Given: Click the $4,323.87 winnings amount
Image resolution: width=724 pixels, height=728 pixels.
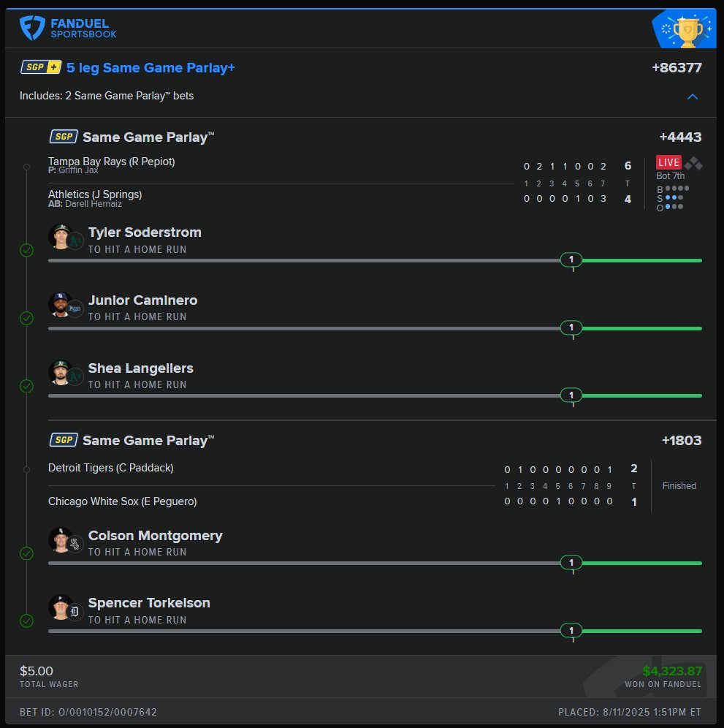Looking at the screenshot, I should (672, 671).
